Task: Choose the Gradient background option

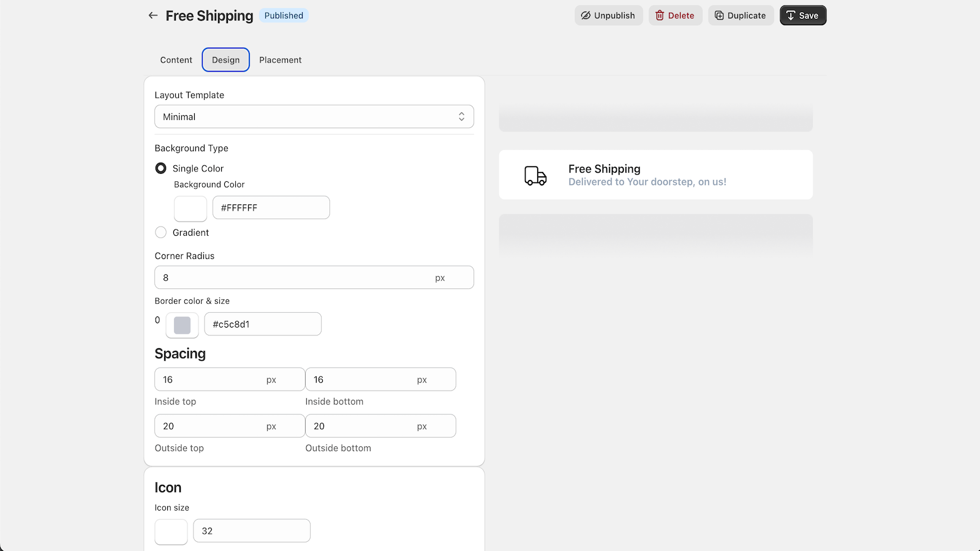Action: pos(161,233)
